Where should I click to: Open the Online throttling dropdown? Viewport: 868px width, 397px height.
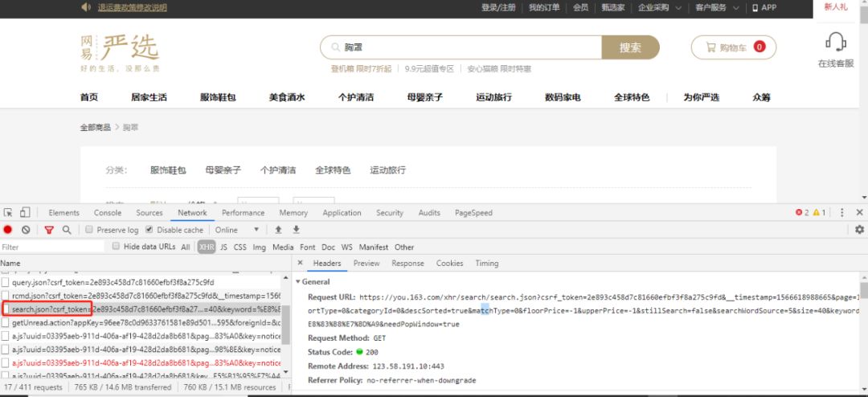[237, 230]
